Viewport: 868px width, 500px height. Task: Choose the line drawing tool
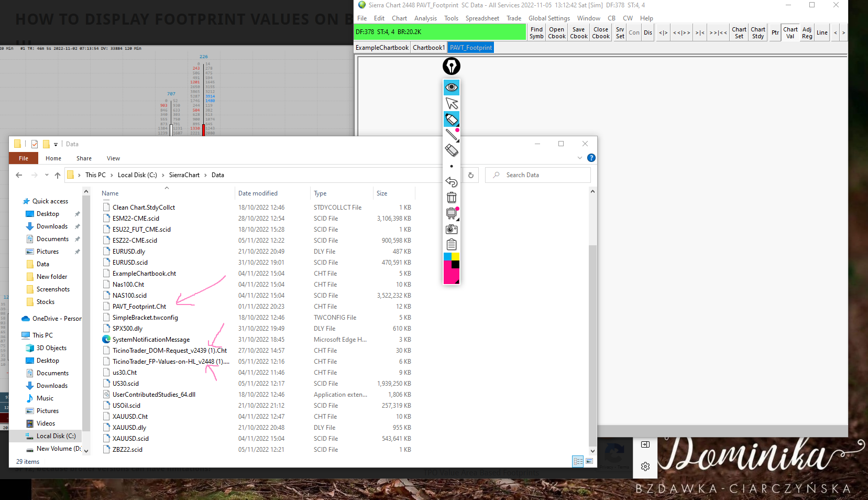pyautogui.click(x=452, y=135)
